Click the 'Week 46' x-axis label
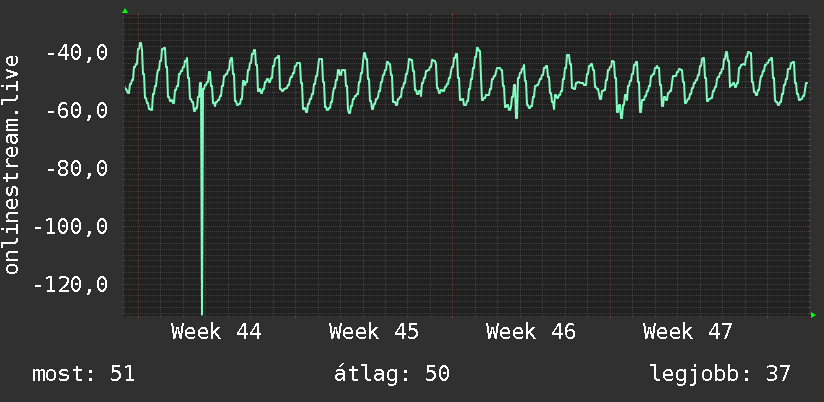 [x=531, y=332]
